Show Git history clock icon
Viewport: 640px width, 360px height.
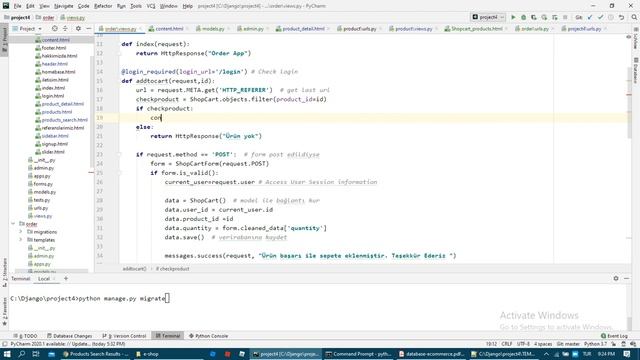(611, 18)
